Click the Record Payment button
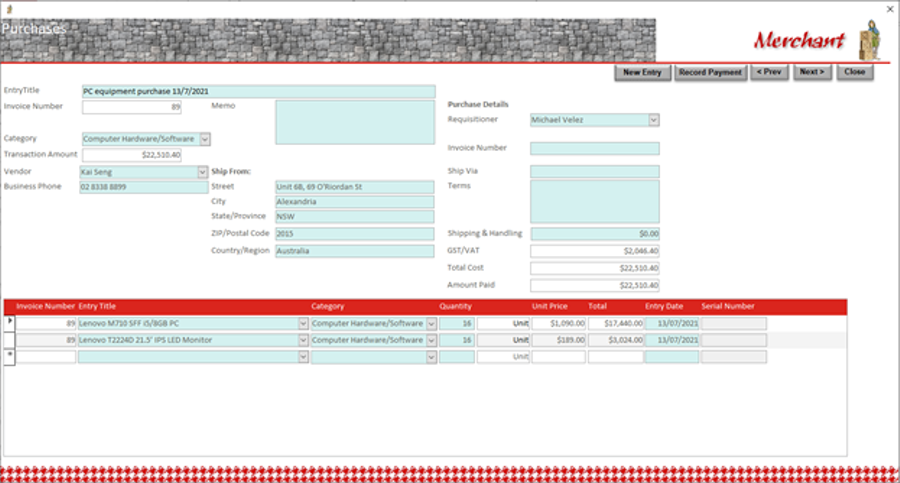This screenshot has height=483, width=900. coord(710,72)
